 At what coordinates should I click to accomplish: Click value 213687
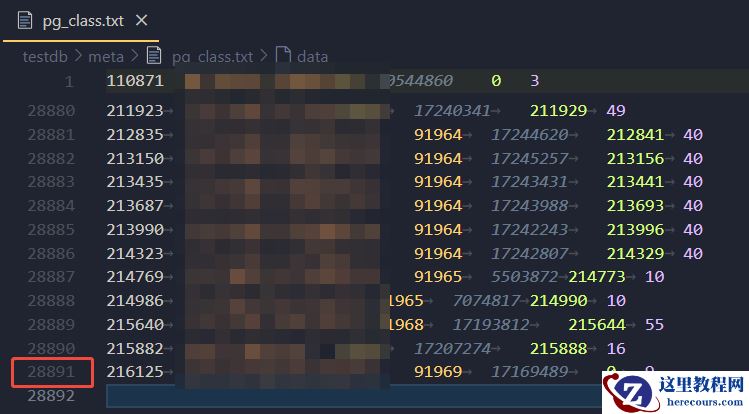click(135, 206)
